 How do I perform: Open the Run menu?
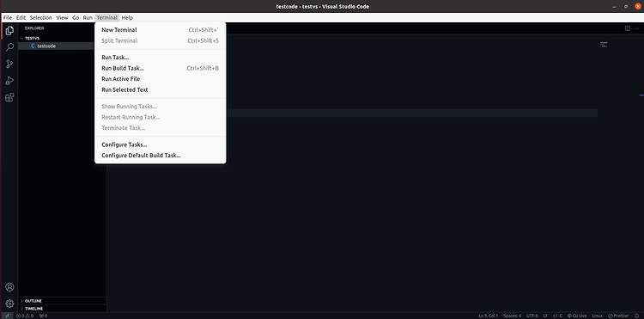pos(88,18)
